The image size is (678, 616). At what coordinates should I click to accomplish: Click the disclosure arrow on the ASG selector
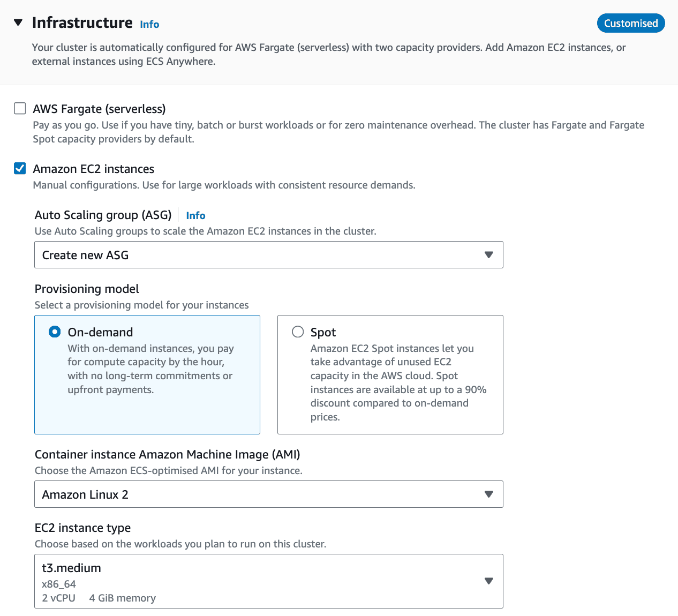[x=488, y=255]
